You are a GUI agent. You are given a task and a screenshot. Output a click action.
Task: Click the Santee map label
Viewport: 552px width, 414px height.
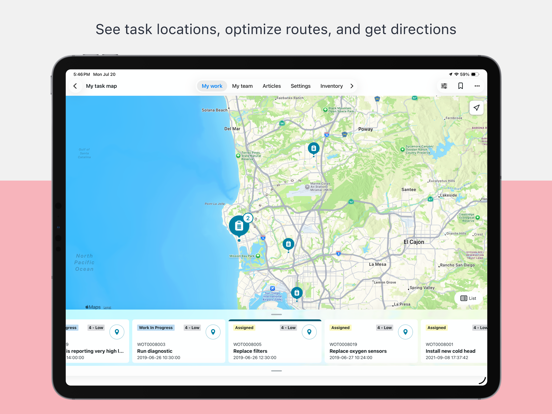[409, 189]
